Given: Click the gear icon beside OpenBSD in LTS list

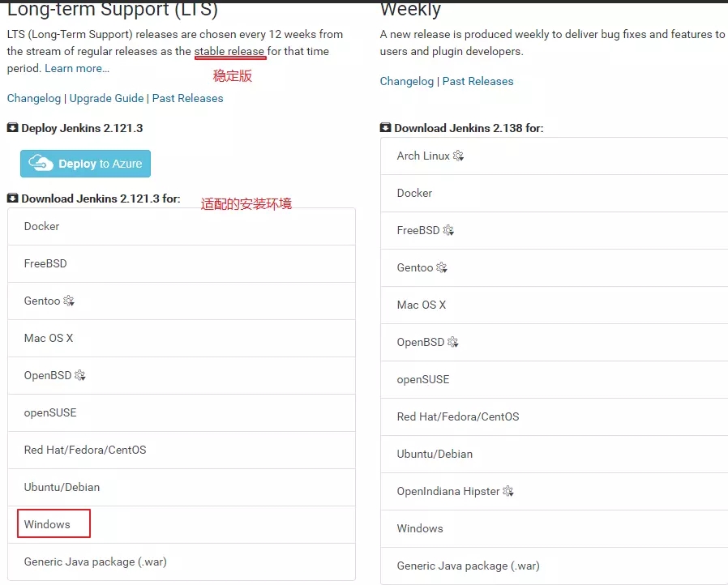Looking at the screenshot, I should [x=80, y=376].
